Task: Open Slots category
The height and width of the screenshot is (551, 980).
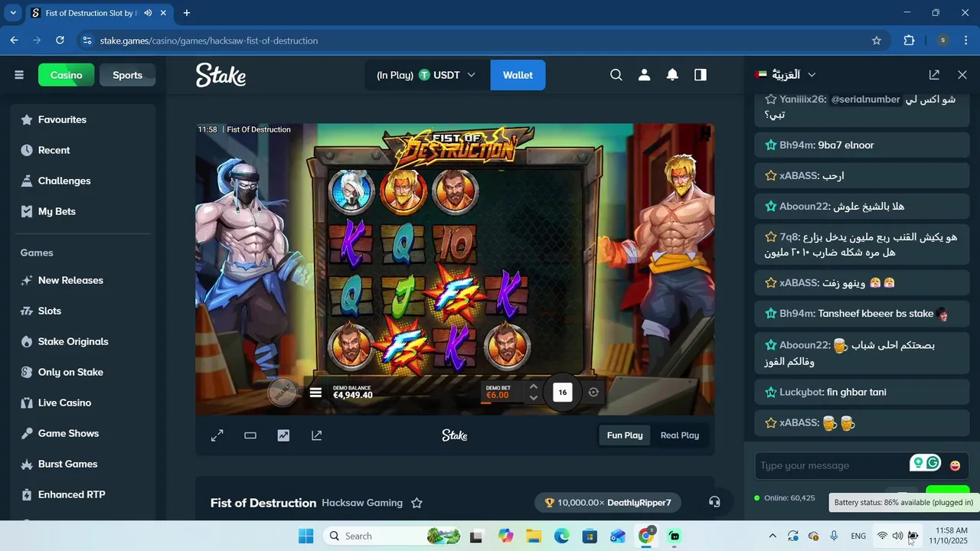Action: coord(84,311)
